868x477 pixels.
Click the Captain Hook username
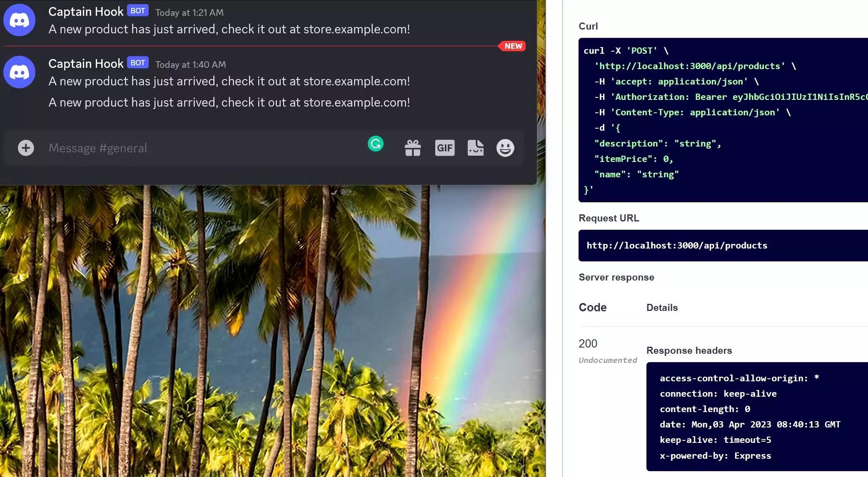click(85, 11)
